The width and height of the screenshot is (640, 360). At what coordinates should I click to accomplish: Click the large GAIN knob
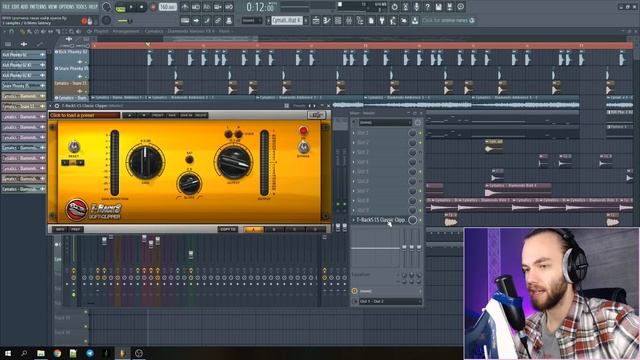click(145, 162)
